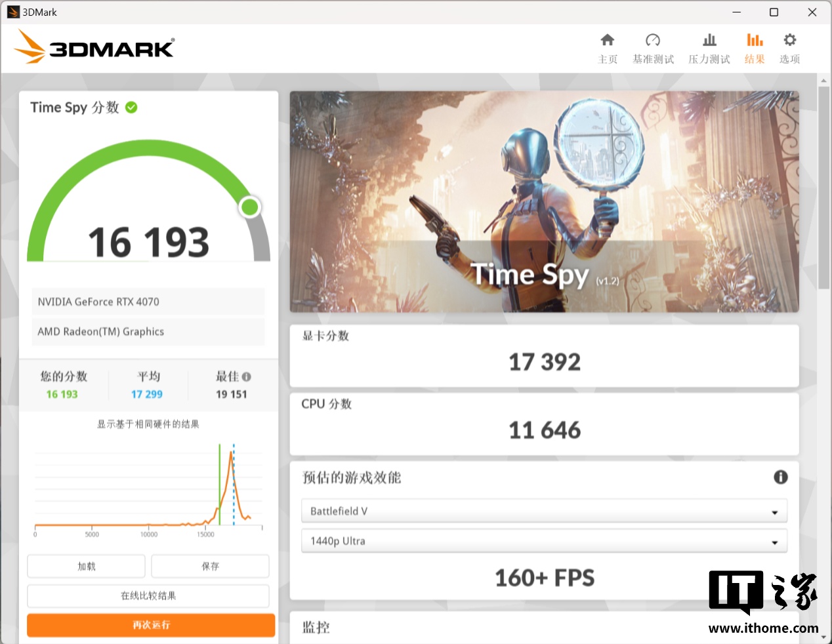This screenshot has width=832, height=644.
Task: Click the green validation checkmark icon
Action: [x=131, y=108]
